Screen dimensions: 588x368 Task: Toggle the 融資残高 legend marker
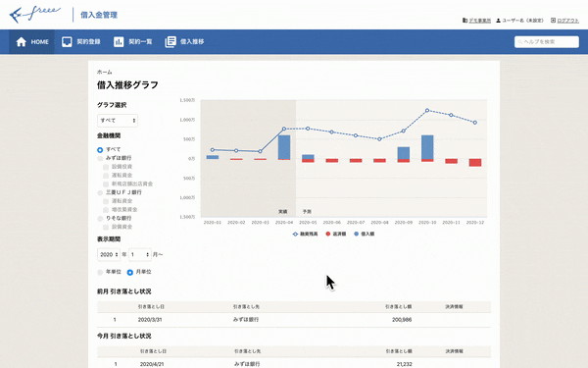tap(295, 234)
